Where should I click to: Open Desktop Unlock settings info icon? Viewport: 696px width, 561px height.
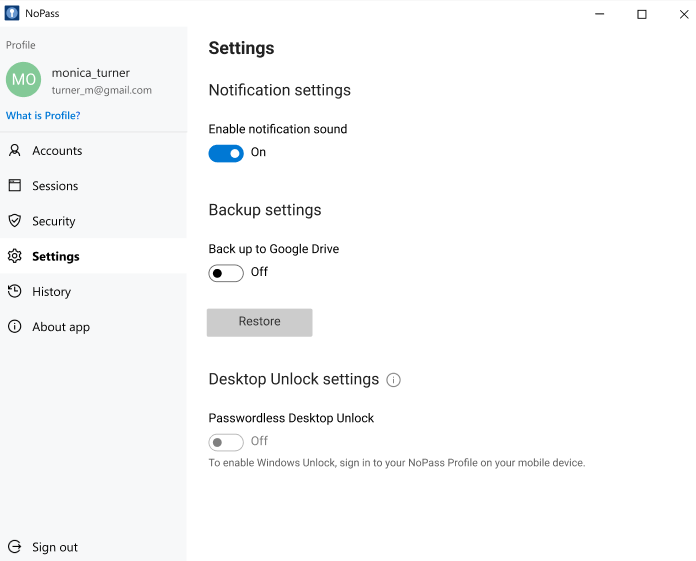(393, 380)
